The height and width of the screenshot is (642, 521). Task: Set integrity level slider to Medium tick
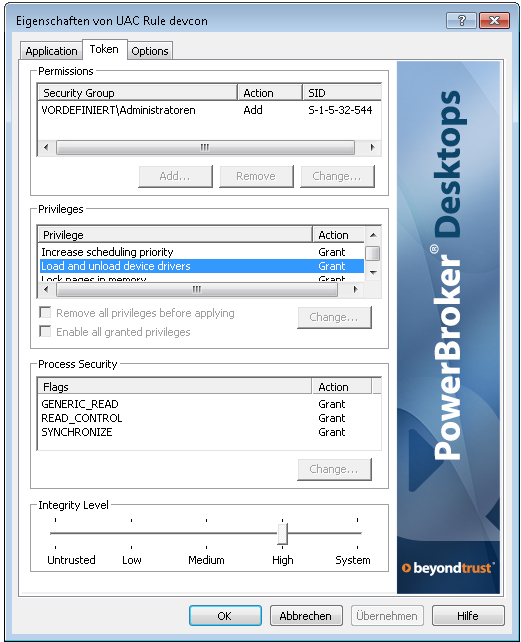(x=206, y=533)
